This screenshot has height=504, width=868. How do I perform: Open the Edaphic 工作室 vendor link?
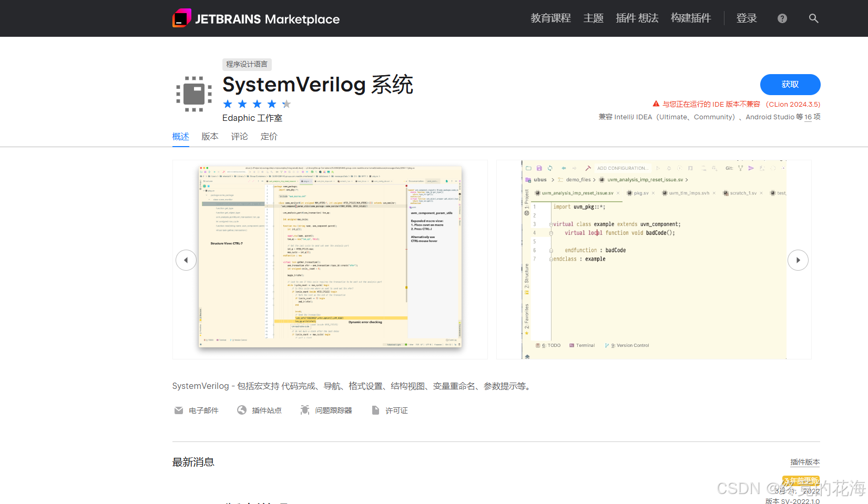coord(252,118)
